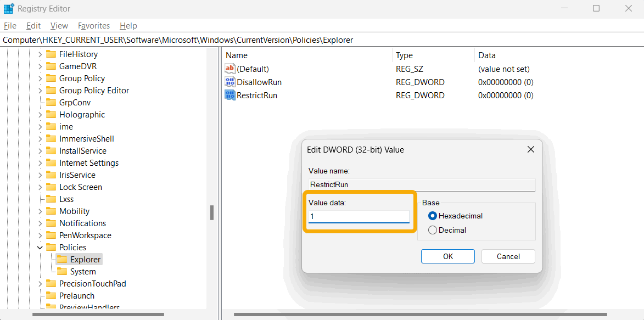Select the RestrictRun value name in list
The width and height of the screenshot is (644, 320).
pyautogui.click(x=257, y=96)
